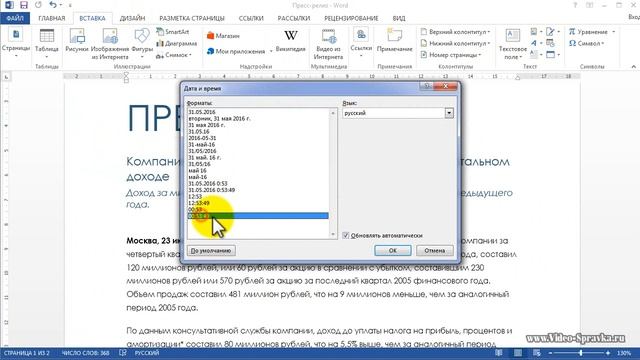Click the Signature Line icon
Viewport: 640px width, 360px height.
pyautogui.click(x=550, y=31)
